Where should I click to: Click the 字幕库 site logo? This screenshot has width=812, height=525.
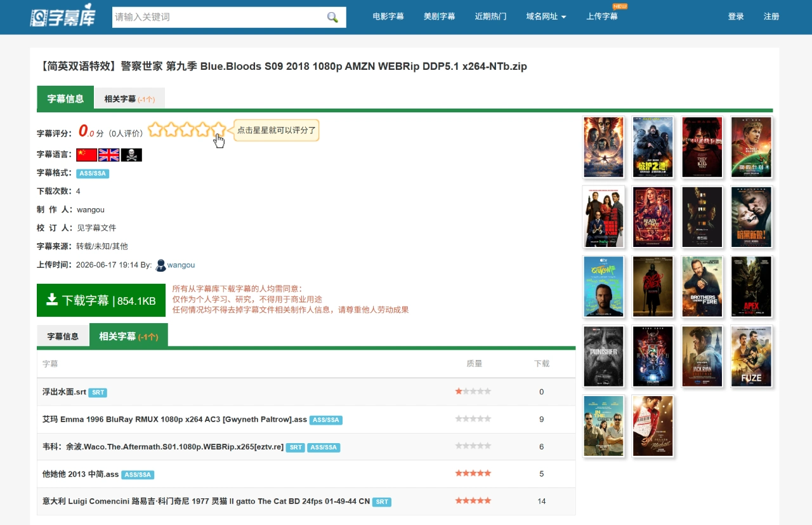coord(62,17)
